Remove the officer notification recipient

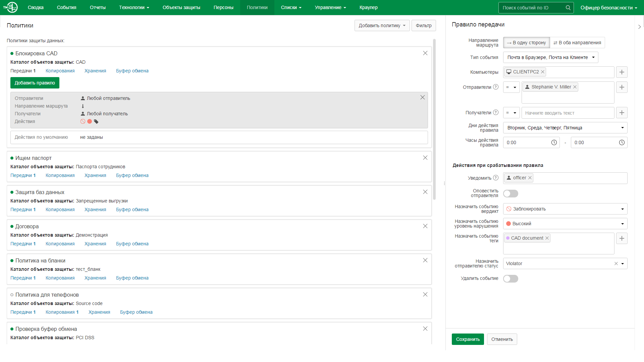tap(530, 178)
